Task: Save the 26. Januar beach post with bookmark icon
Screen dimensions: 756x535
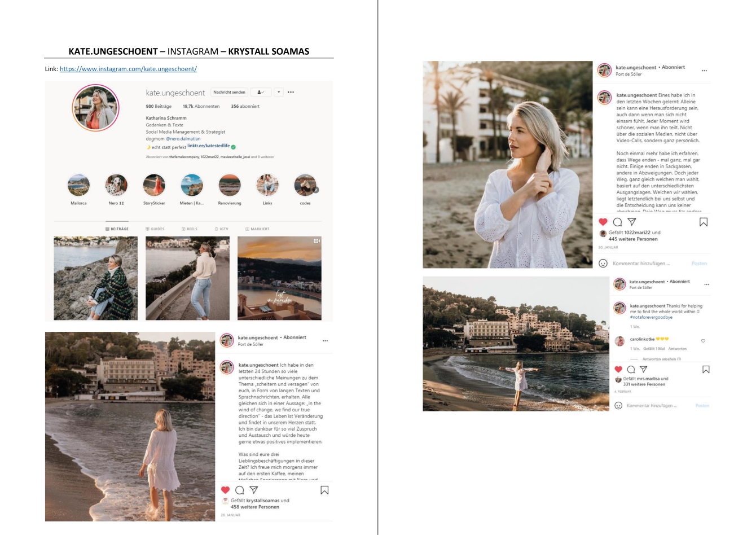Action: click(x=324, y=490)
